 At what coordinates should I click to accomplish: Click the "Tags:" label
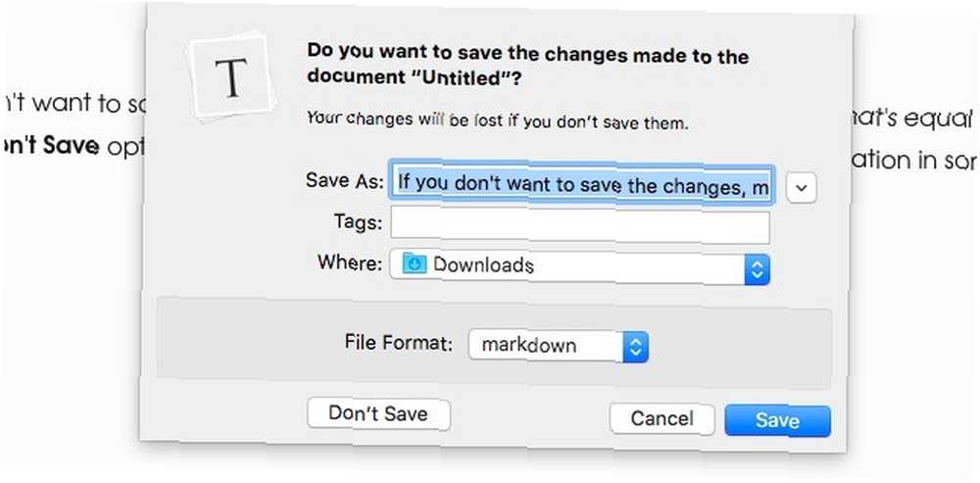click(358, 221)
